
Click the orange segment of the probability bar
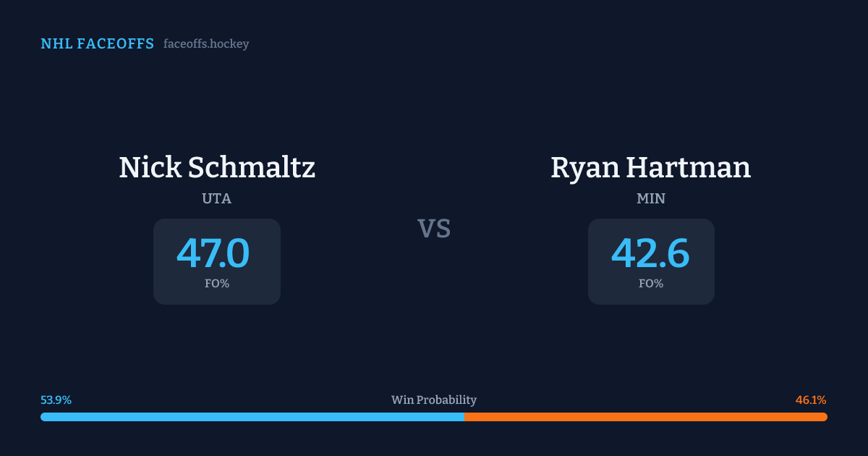coord(645,417)
